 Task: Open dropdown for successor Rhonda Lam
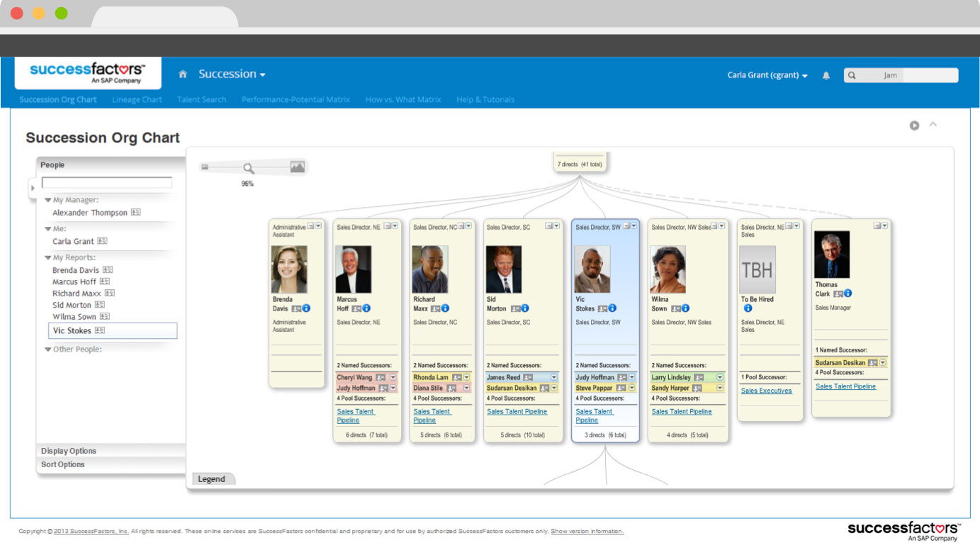(466, 378)
